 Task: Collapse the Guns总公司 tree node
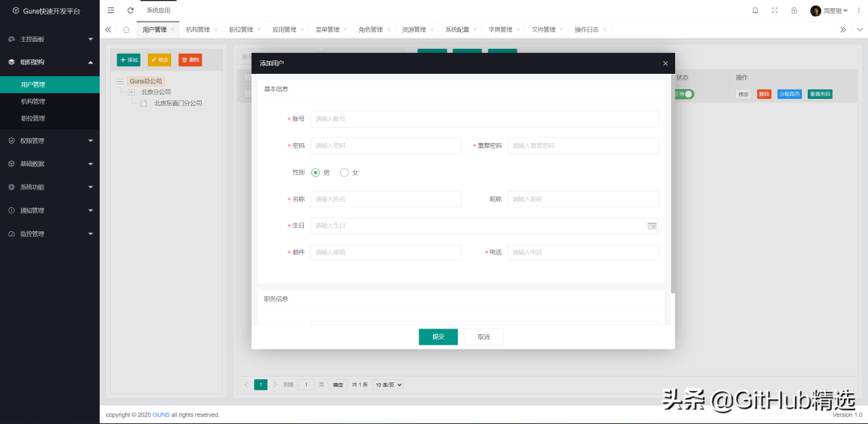click(x=120, y=81)
